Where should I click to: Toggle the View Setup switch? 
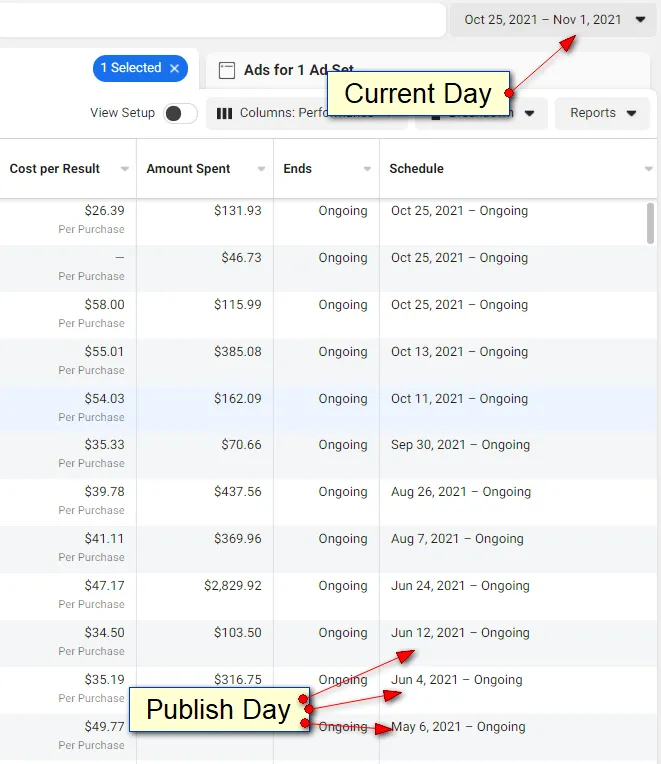click(180, 113)
